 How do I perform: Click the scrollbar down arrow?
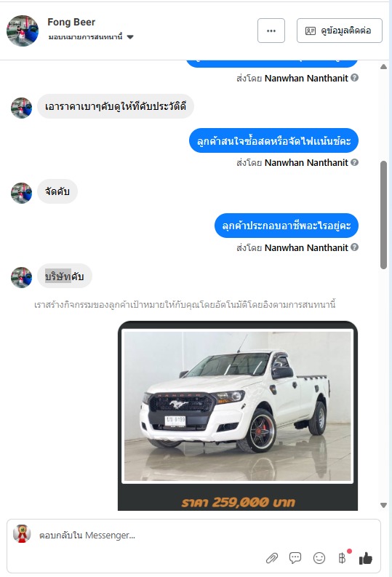pyautogui.click(x=383, y=505)
